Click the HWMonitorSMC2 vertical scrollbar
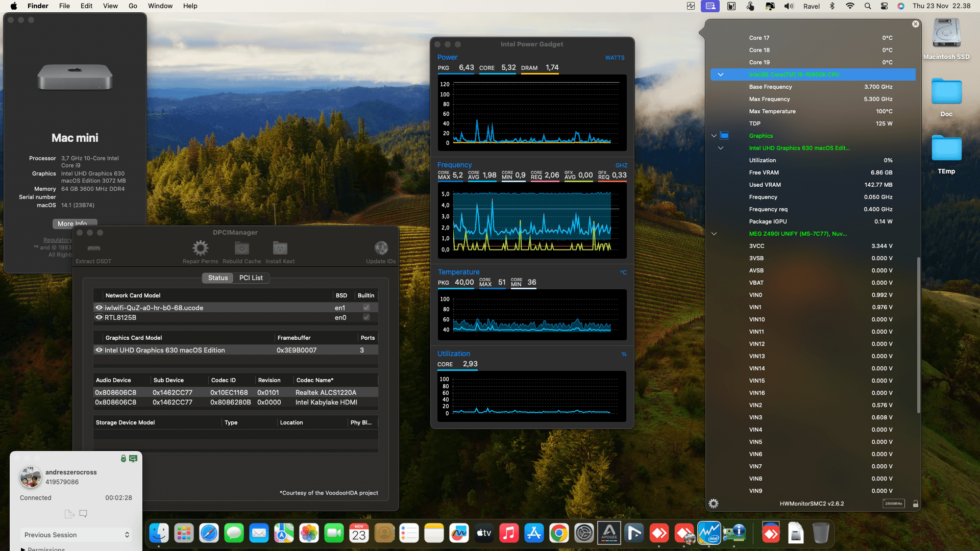The height and width of the screenshot is (551, 980). click(919, 335)
